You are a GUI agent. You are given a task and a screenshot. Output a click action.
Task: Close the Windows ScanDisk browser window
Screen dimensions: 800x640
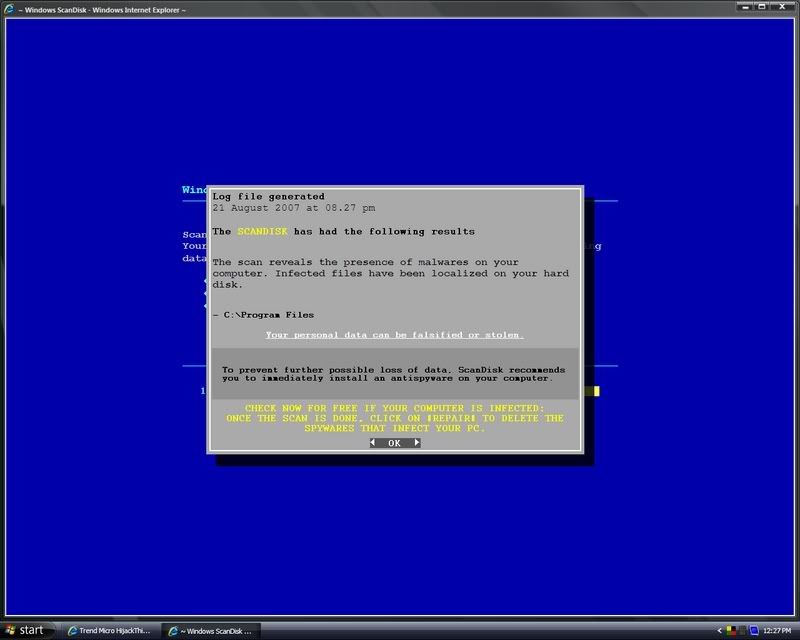pos(783,7)
